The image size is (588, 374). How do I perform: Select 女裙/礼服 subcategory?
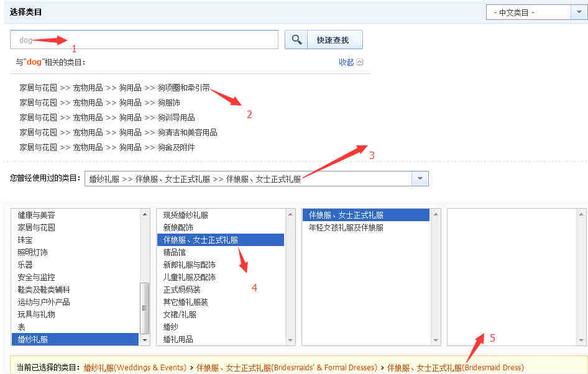[221, 314]
